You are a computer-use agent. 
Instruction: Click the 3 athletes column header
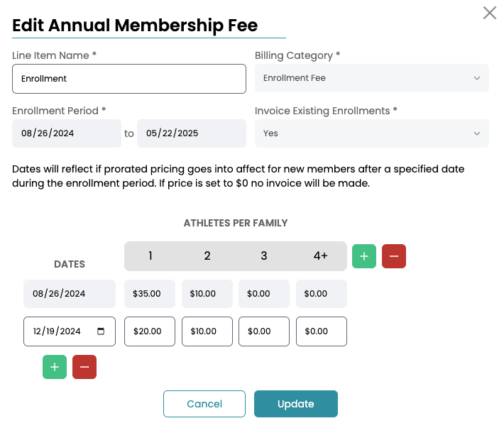263,256
